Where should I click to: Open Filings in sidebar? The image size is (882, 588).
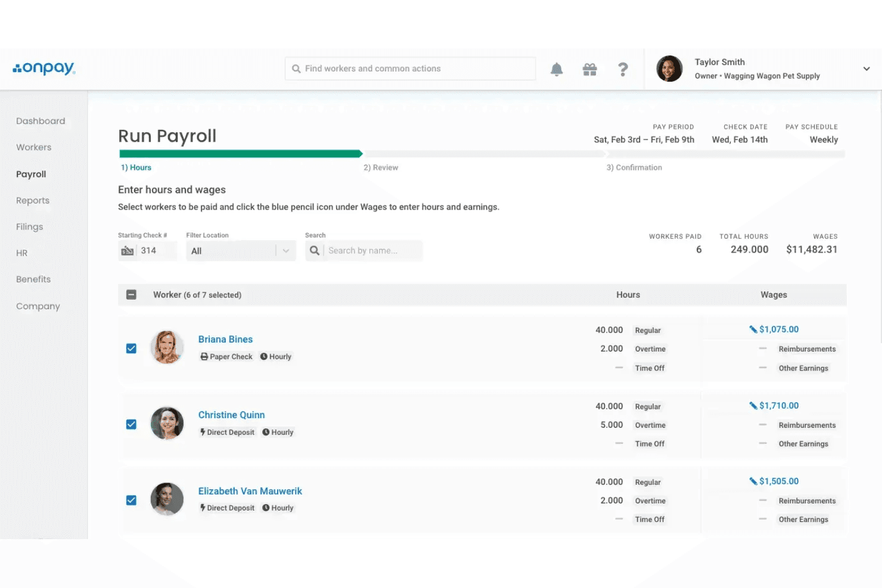click(x=29, y=227)
